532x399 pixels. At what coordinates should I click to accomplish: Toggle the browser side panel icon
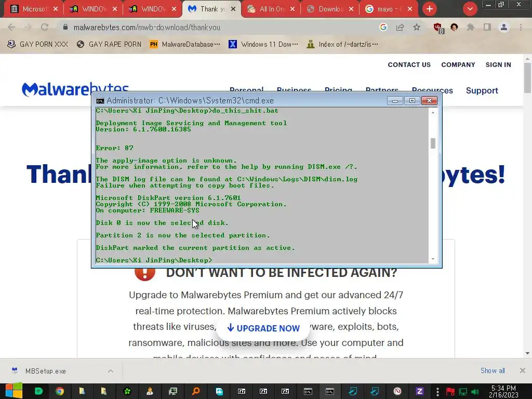coord(487,27)
